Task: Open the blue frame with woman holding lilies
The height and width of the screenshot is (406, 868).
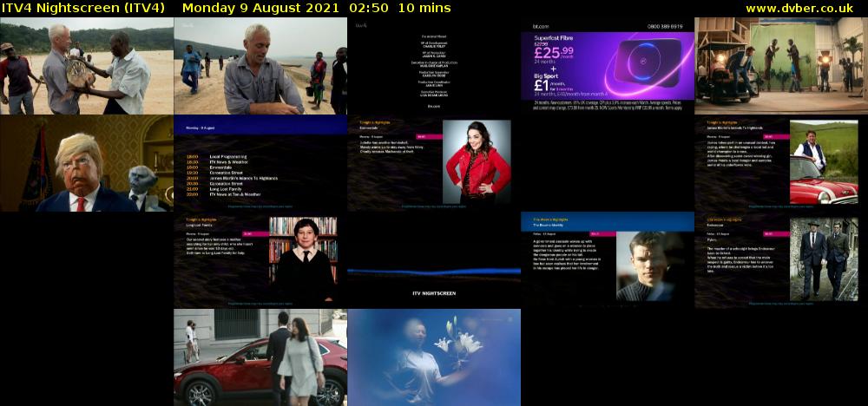Action: pos(434,357)
